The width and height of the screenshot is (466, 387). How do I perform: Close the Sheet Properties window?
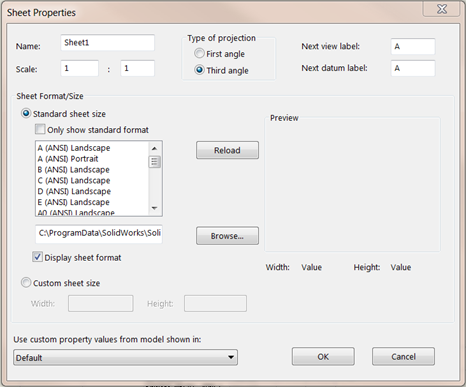coord(442,9)
